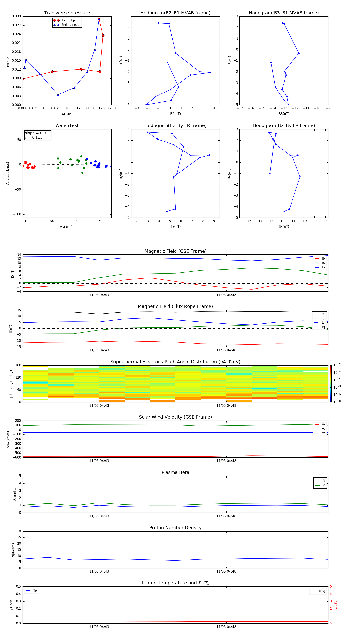Click the 'Hodogram(Bz_By FR frame)' title

[175, 125]
